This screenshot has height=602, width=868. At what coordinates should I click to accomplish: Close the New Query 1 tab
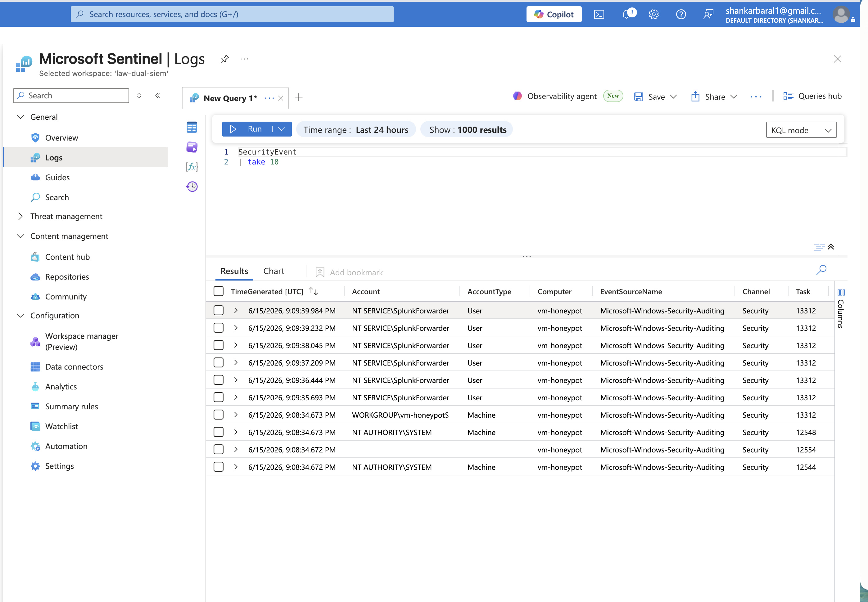pyautogui.click(x=280, y=98)
